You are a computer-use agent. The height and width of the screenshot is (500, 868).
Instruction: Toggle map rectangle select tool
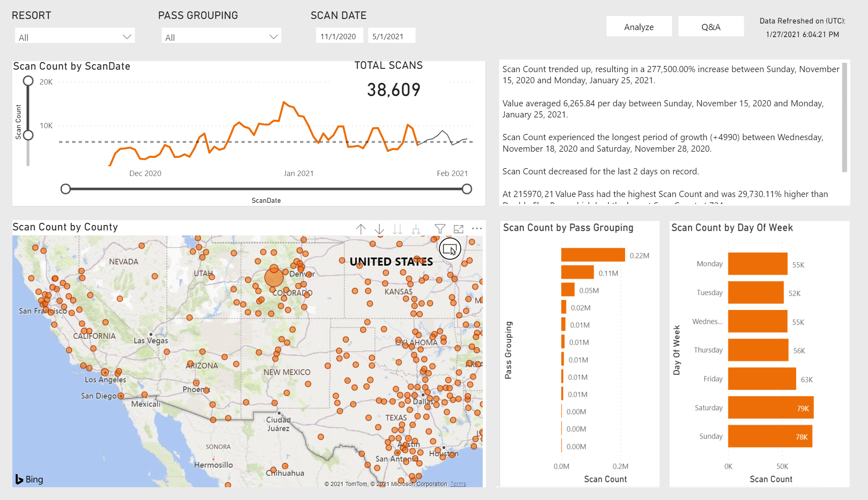coord(450,249)
